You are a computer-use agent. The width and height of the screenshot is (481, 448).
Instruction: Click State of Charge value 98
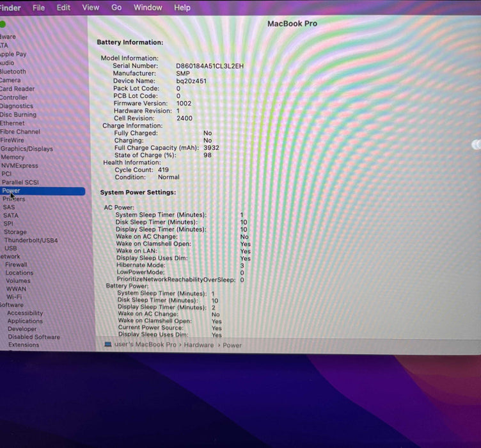(x=207, y=156)
